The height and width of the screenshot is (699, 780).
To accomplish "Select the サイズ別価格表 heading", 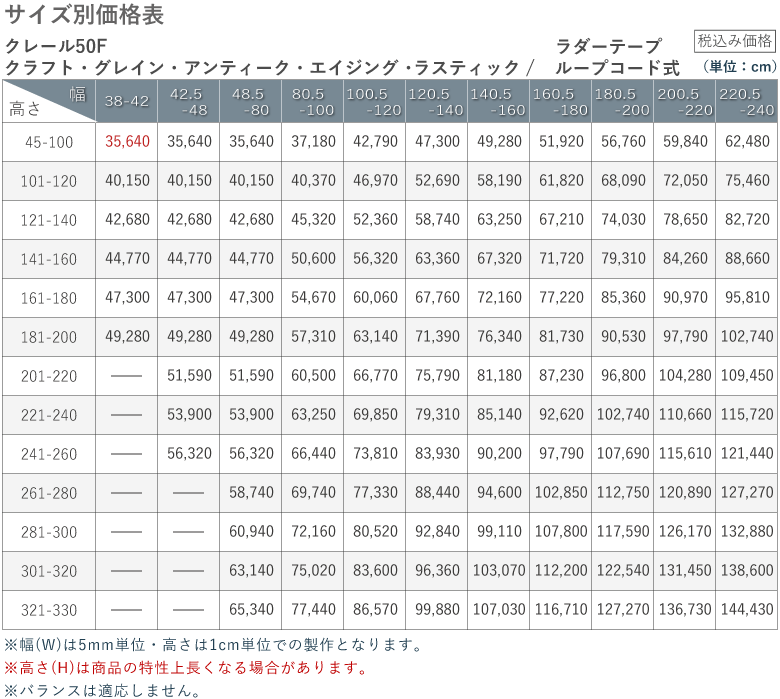I will tap(84, 14).
